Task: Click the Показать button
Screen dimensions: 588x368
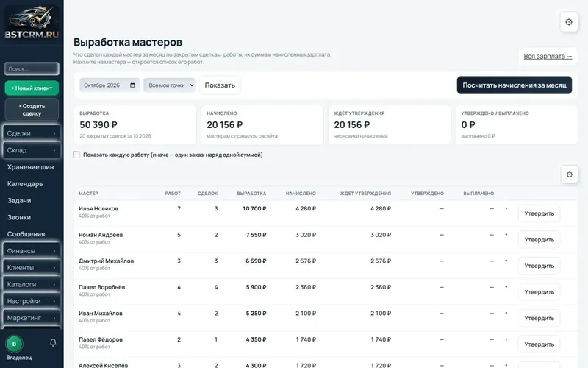Action: (220, 85)
